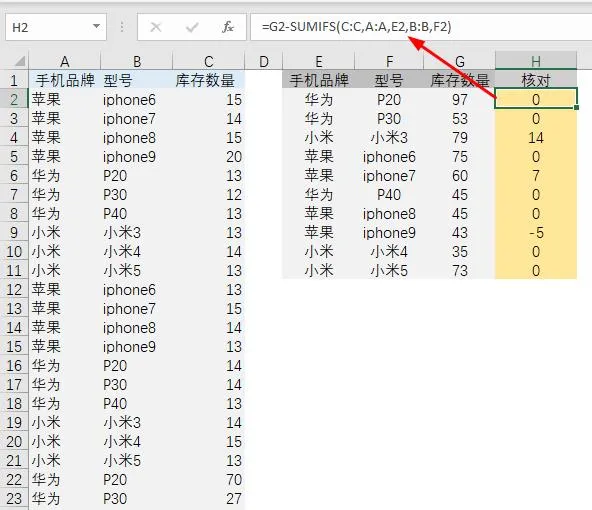
Task: Select the cell showing -5 in 核对 column
Action: point(536,233)
